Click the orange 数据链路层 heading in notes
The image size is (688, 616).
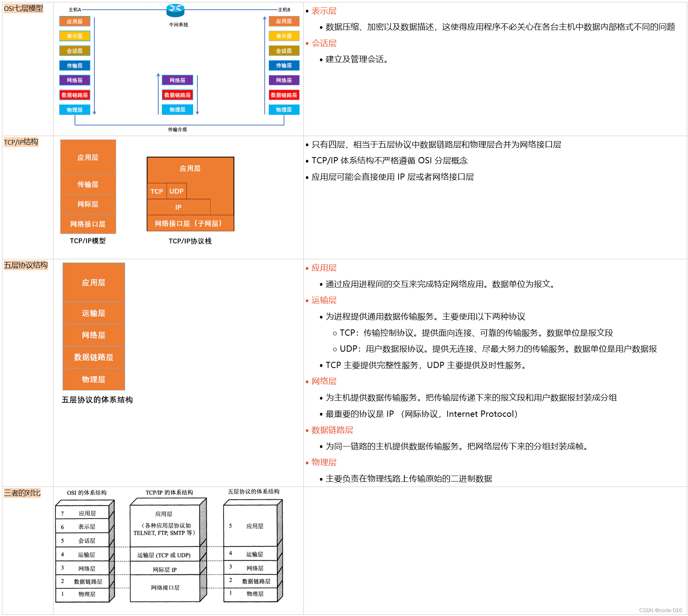[x=332, y=430]
